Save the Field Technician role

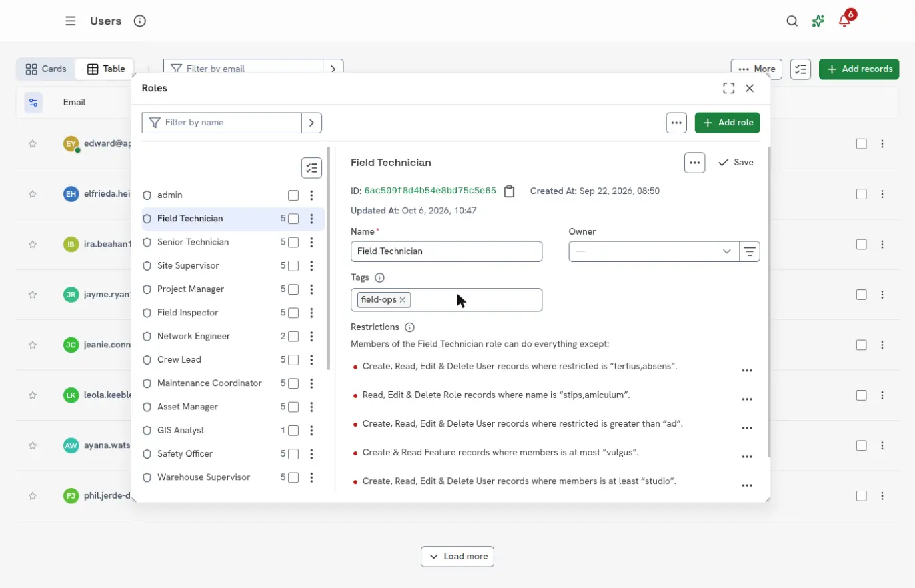(736, 163)
